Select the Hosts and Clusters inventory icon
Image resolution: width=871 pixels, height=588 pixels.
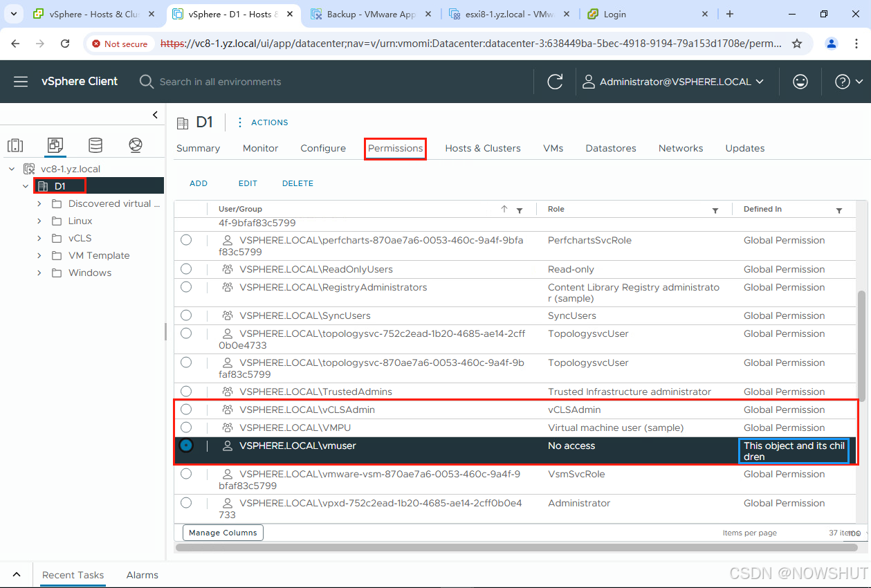pos(15,145)
